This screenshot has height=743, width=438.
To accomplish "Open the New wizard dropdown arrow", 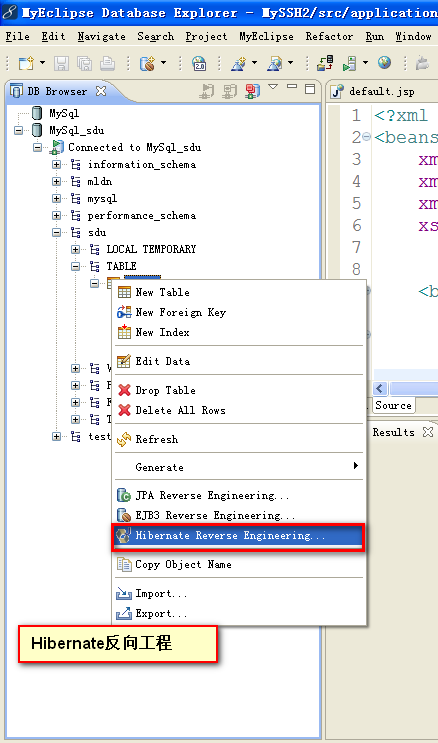I will (x=42, y=63).
